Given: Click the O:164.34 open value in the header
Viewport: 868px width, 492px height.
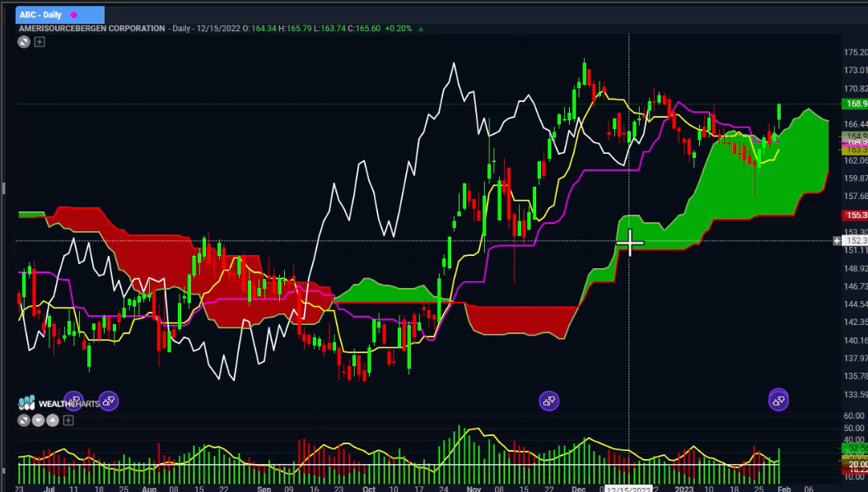Looking at the screenshot, I should 259,28.
